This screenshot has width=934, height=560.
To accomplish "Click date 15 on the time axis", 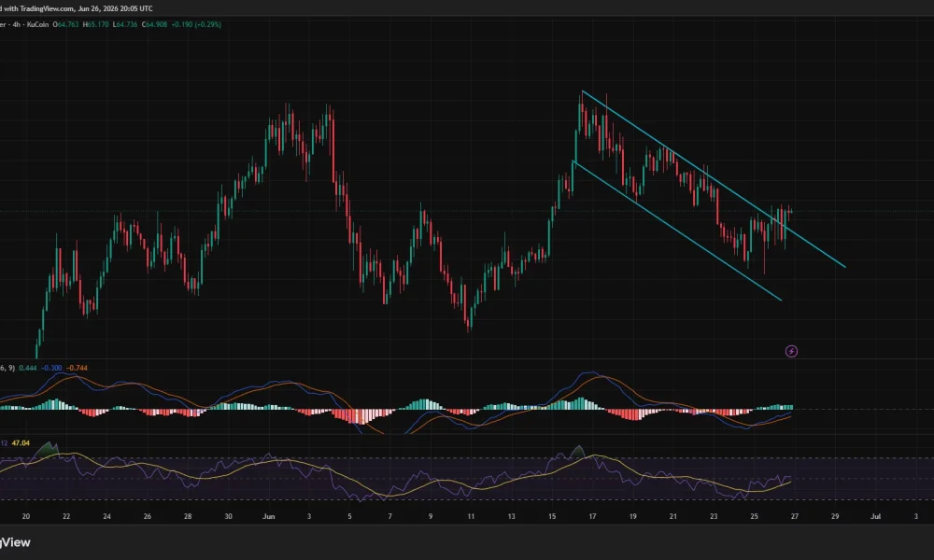I will pyautogui.click(x=552, y=516).
